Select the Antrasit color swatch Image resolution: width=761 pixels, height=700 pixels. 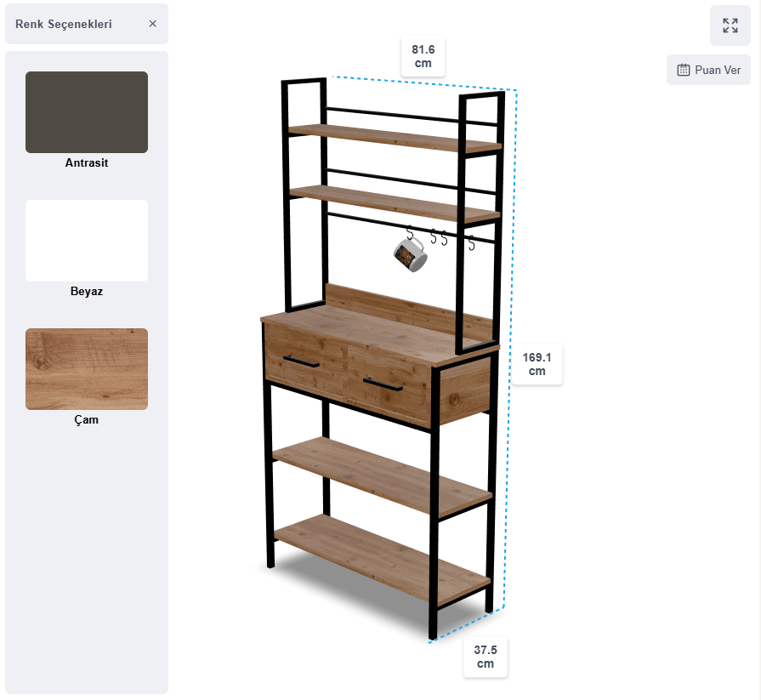(x=87, y=112)
